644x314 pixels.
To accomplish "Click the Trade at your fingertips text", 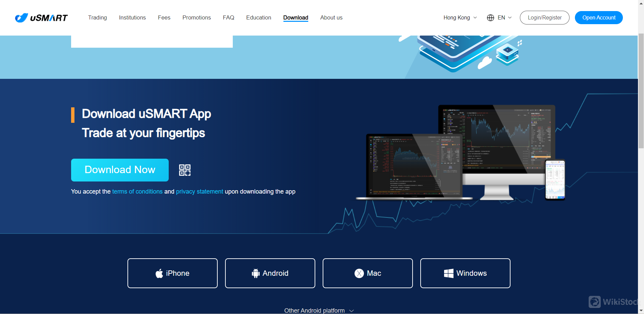I will [143, 133].
